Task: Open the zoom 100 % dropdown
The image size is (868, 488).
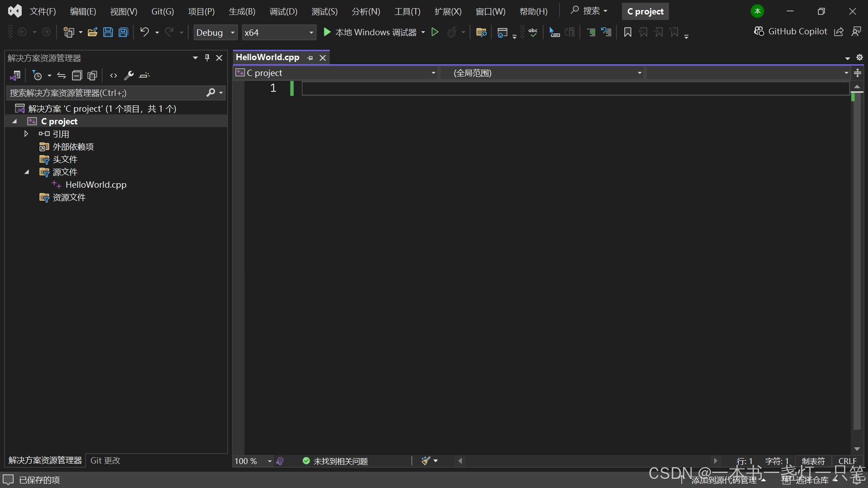Action: tap(253, 461)
